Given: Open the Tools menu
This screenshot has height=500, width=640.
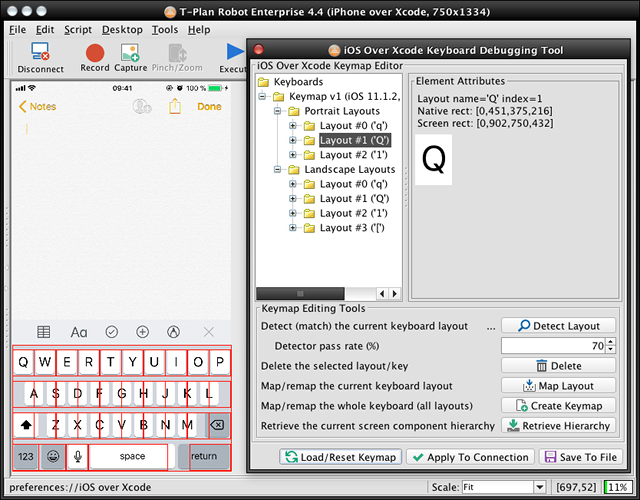Looking at the screenshot, I should point(165,30).
